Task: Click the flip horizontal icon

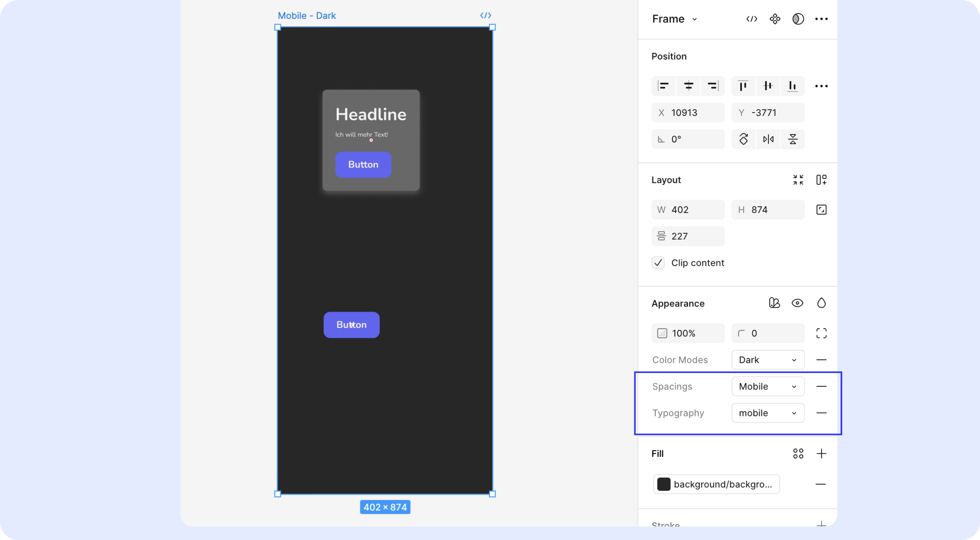Action: (768, 139)
